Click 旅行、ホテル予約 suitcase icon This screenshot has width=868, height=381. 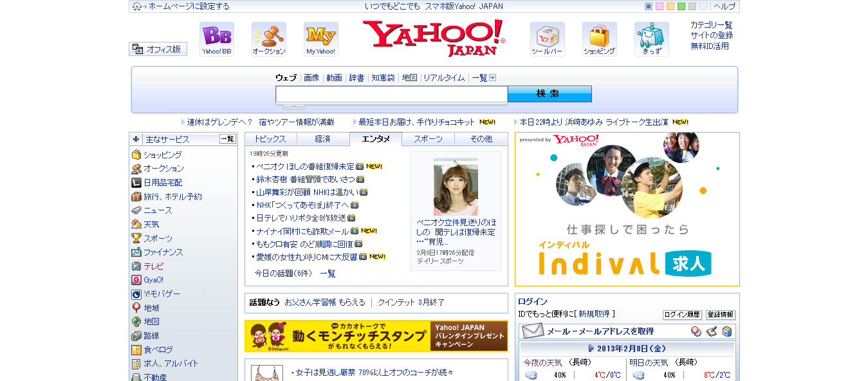point(136,197)
